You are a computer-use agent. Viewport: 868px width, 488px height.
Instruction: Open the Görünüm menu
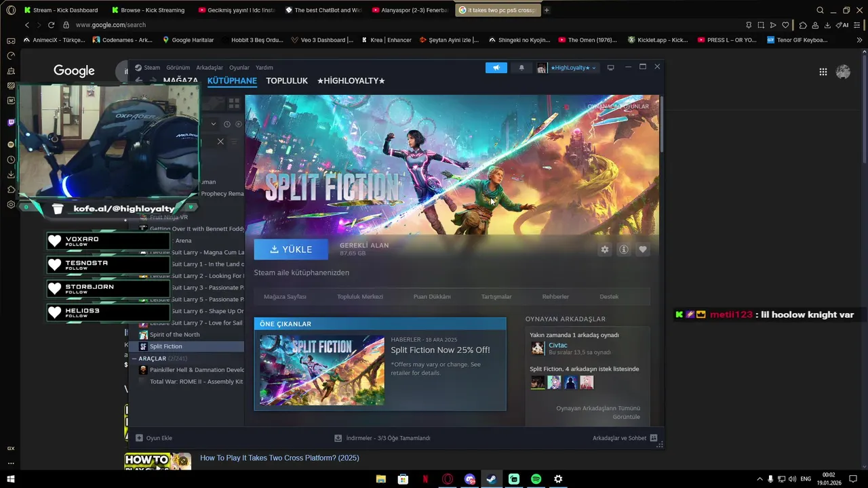pos(178,68)
